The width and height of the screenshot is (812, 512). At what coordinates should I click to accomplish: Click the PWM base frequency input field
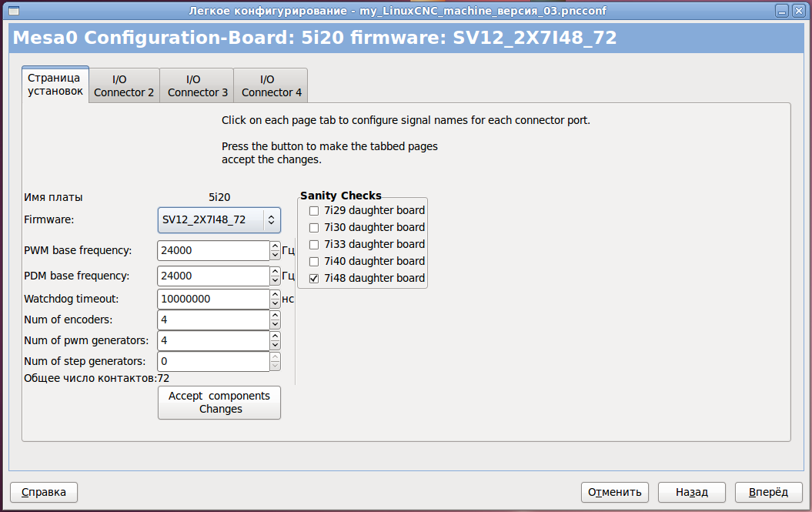tap(213, 250)
